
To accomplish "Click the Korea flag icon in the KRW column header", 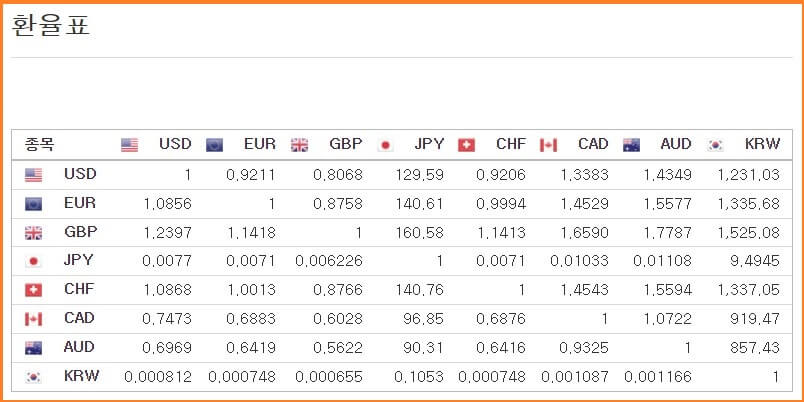I will click(715, 145).
